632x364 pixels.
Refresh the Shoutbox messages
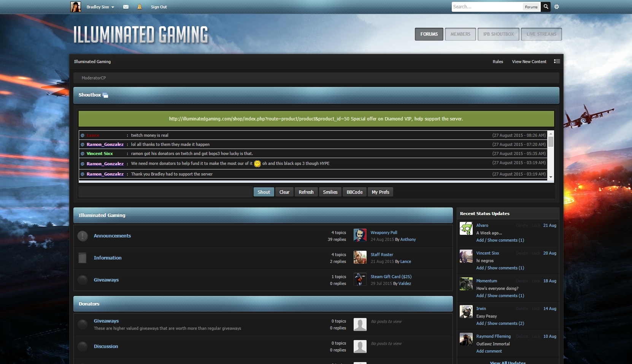[x=306, y=192]
